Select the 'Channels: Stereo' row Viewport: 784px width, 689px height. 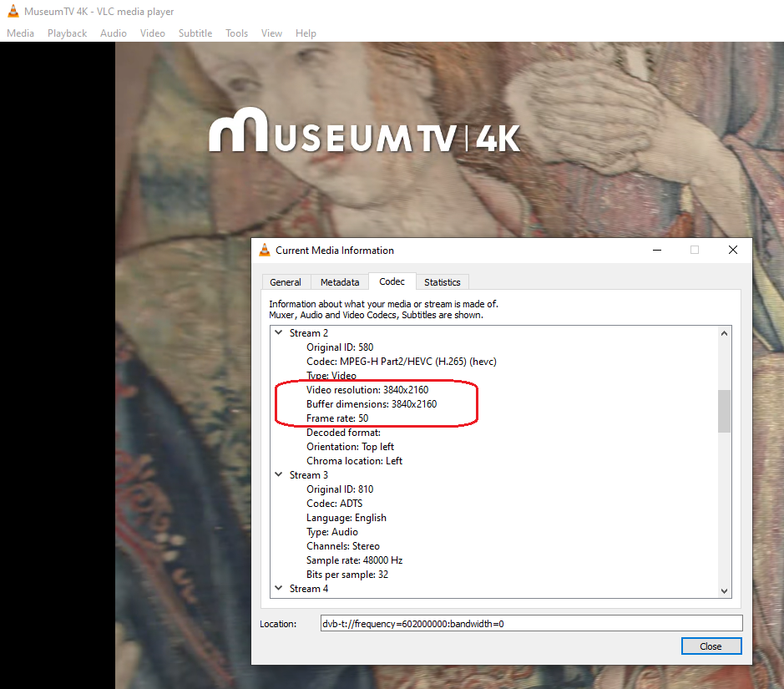(x=343, y=546)
